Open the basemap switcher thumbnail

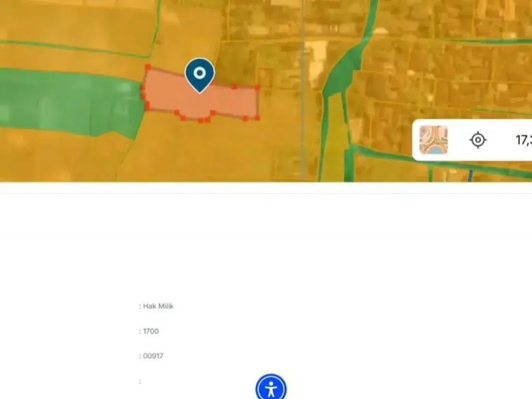433,140
